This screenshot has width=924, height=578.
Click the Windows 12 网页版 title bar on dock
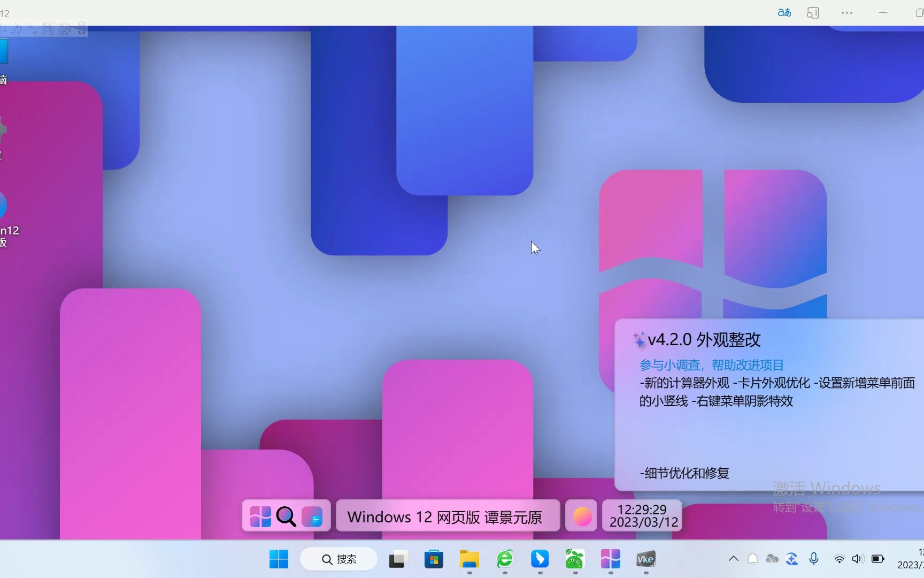pyautogui.click(x=448, y=516)
